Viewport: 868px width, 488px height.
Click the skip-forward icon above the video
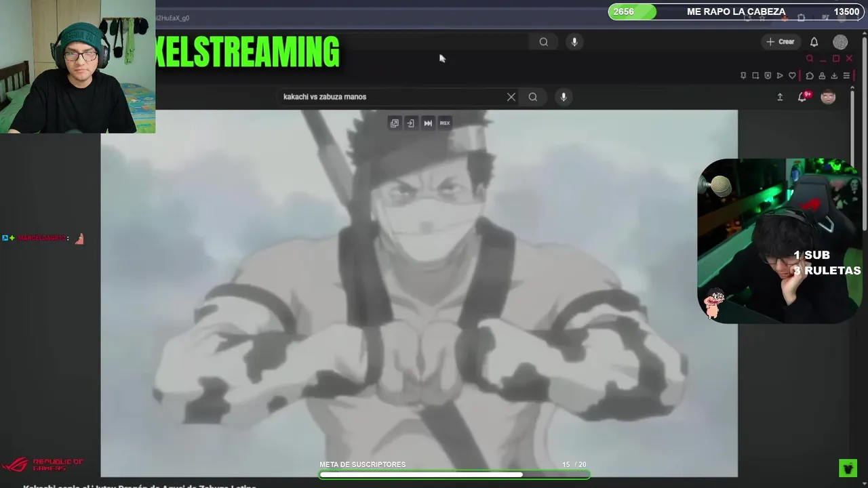click(x=428, y=123)
